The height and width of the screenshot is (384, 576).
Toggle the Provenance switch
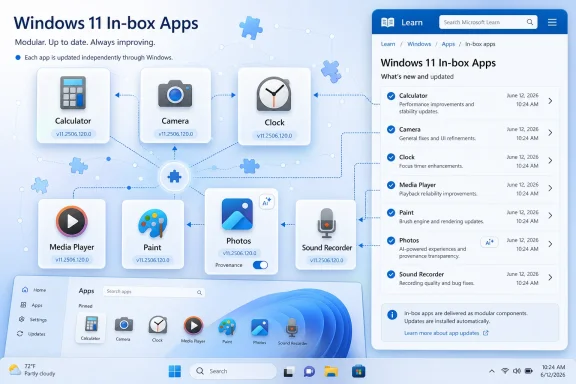click(x=260, y=265)
